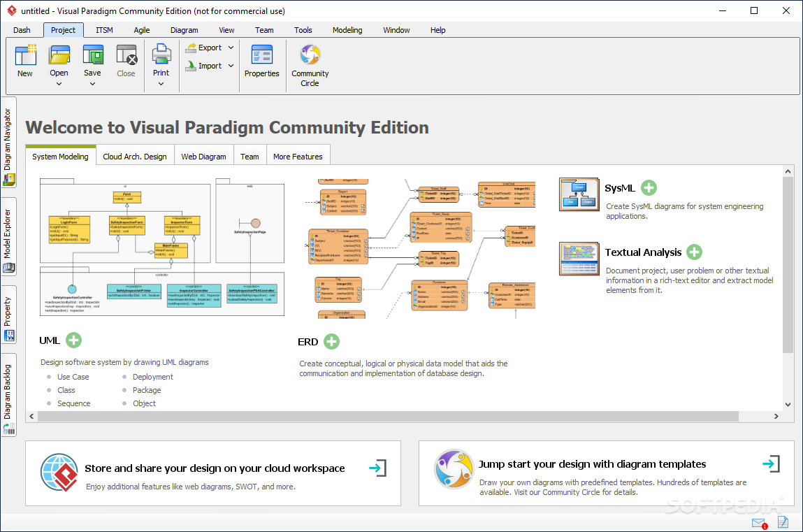Expand the Open dropdown arrow
Viewport: 803px width, 532px height.
[59, 84]
